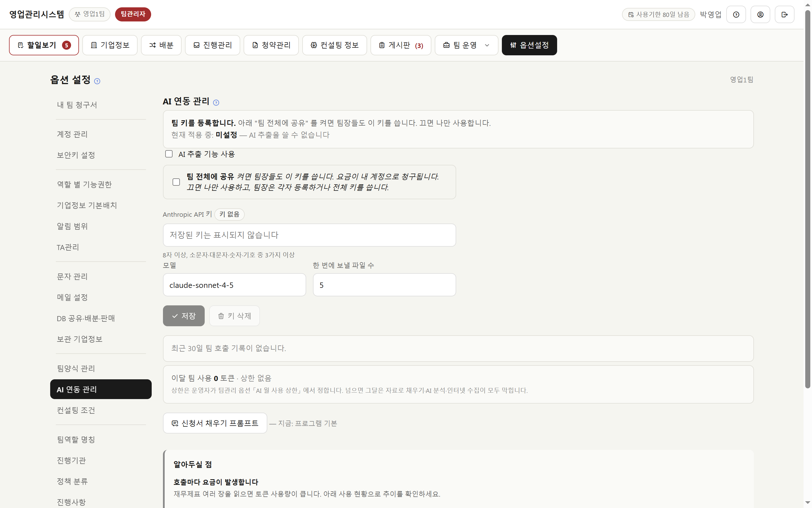Click the 저장 button

tap(184, 316)
